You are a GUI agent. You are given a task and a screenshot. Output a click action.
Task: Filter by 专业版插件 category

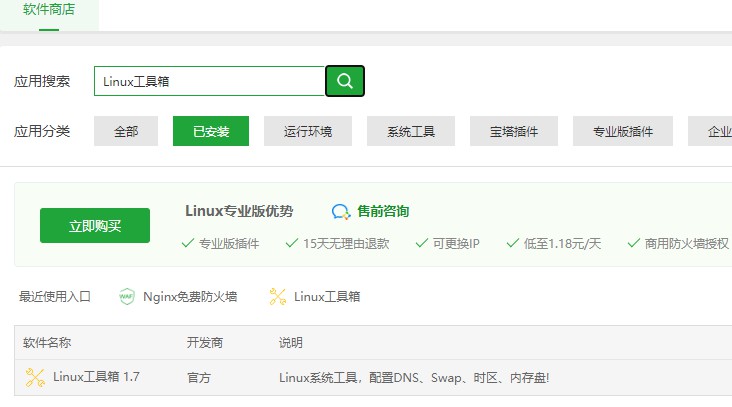tap(623, 131)
